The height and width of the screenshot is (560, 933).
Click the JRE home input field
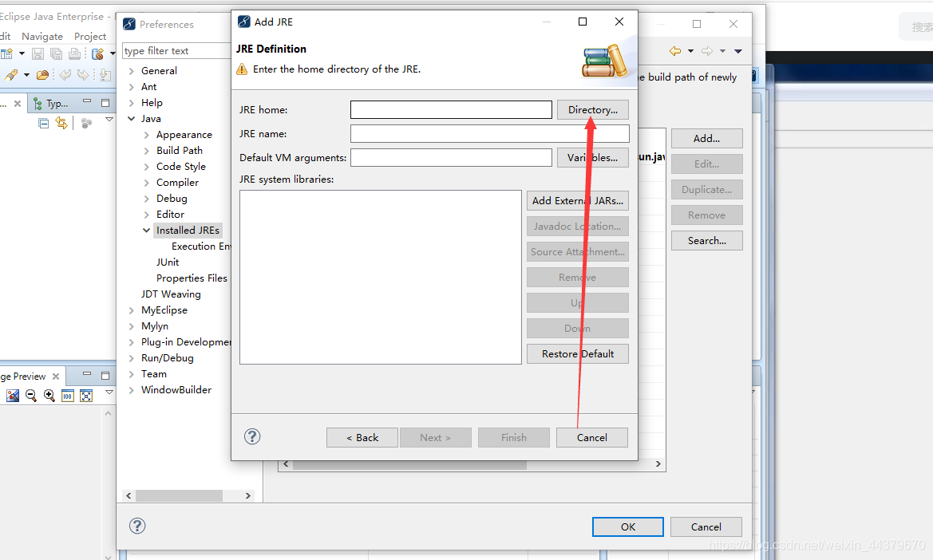tap(451, 110)
